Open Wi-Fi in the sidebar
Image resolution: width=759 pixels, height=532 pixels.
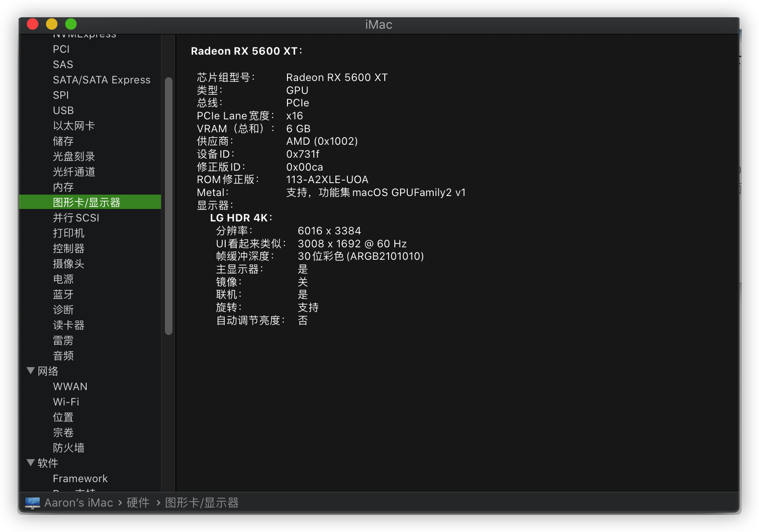66,402
